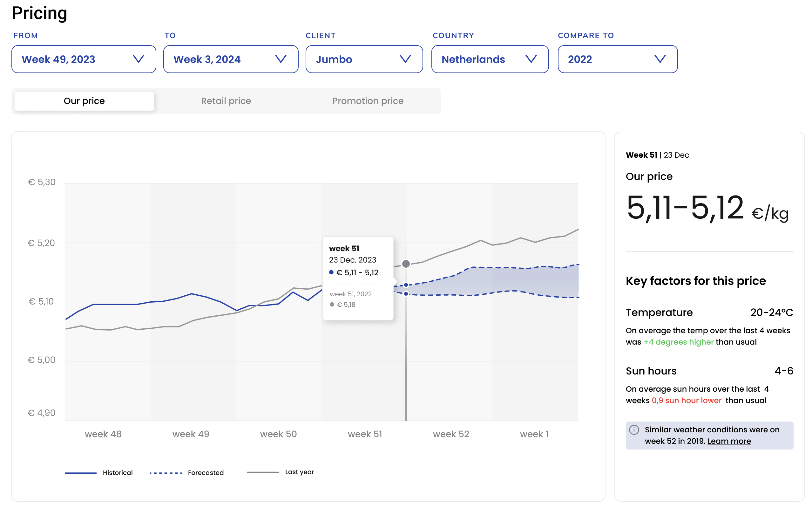812x508 pixels.
Task: Switch to the Retail price tab
Action: (x=226, y=101)
